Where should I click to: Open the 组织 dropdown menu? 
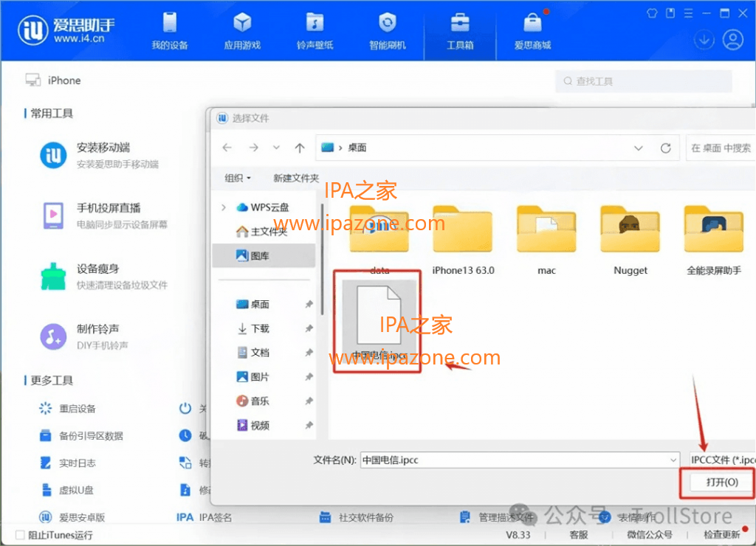tap(238, 178)
